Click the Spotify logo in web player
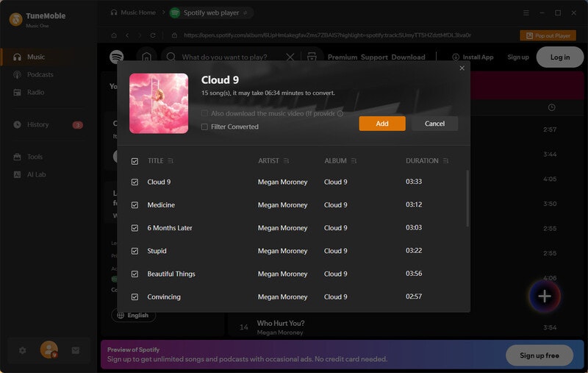The image size is (588, 373). point(117,57)
